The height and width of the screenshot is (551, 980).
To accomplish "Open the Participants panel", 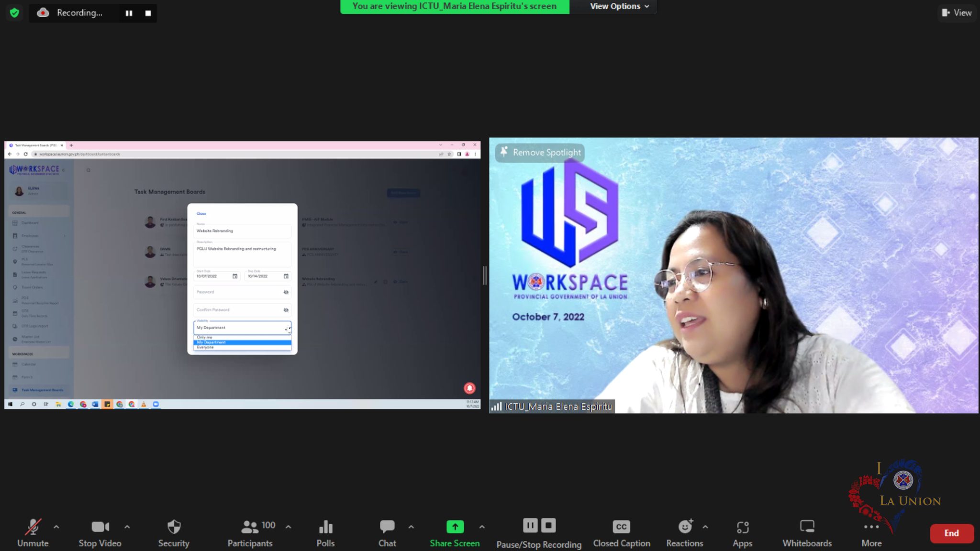I will click(250, 533).
